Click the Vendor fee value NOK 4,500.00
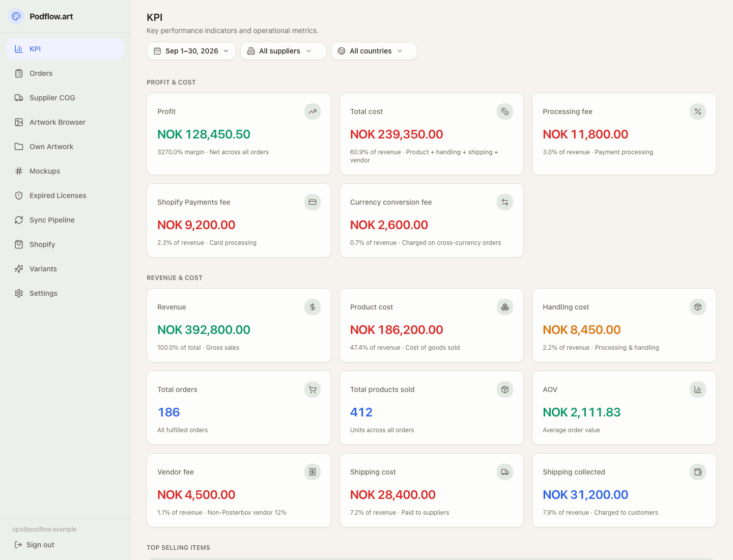Viewport: 733px width, 560px height. coord(196,495)
